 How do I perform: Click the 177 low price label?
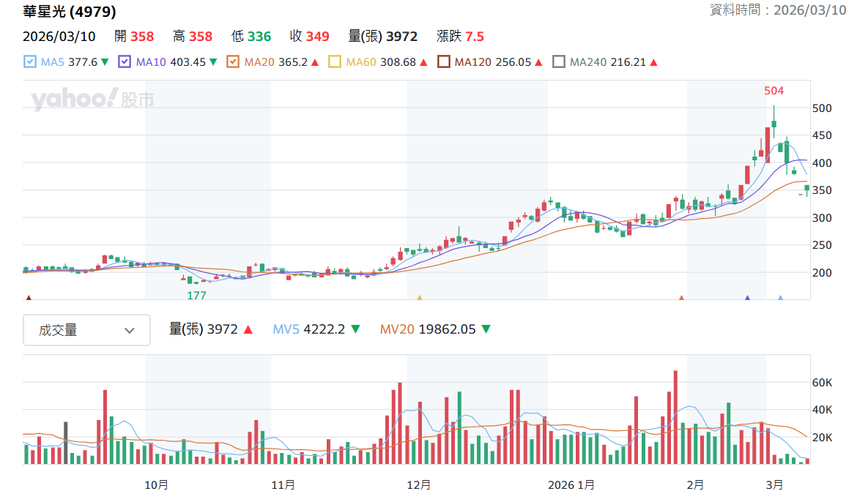196,295
